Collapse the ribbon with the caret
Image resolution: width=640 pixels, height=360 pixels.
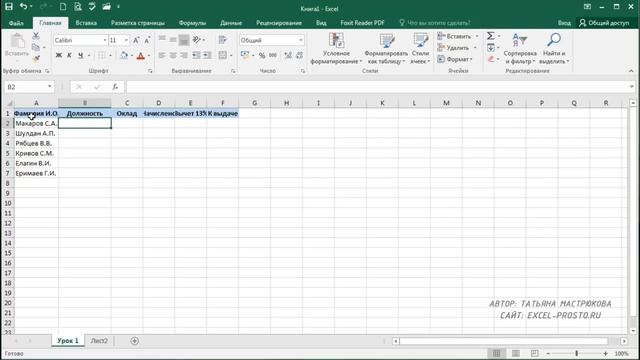tap(631, 71)
